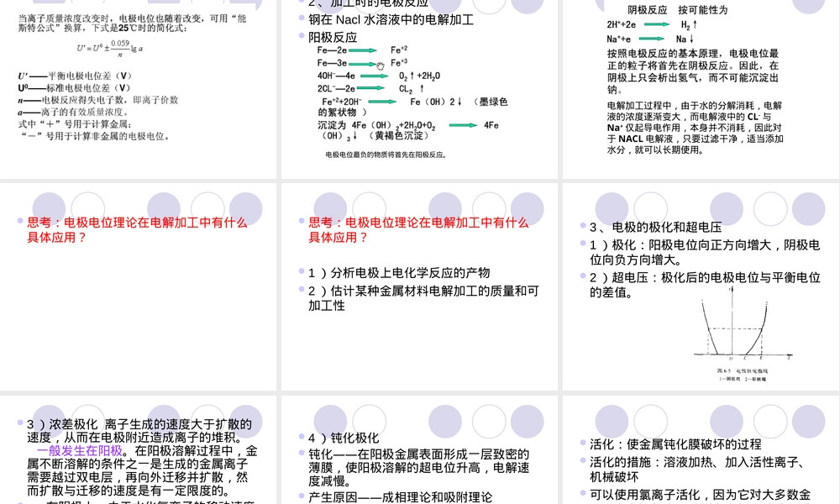Image resolution: width=840 pixels, height=504 pixels.
Task: Click bullet 活化：使金属钝化膜破坏的过程
Action: click(x=675, y=444)
